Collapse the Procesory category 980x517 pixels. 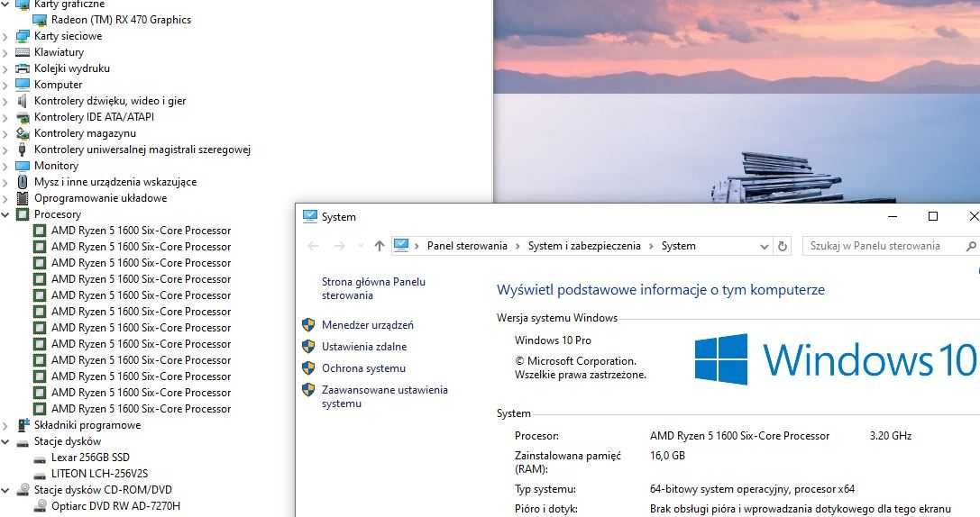click(5, 214)
